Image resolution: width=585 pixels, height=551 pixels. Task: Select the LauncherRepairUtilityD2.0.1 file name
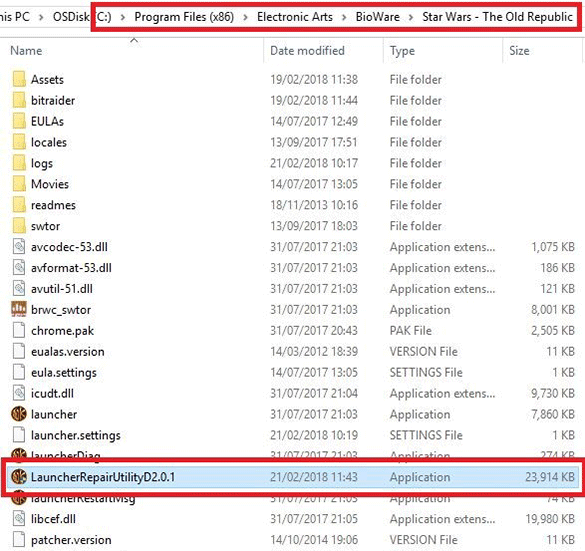coord(103,477)
